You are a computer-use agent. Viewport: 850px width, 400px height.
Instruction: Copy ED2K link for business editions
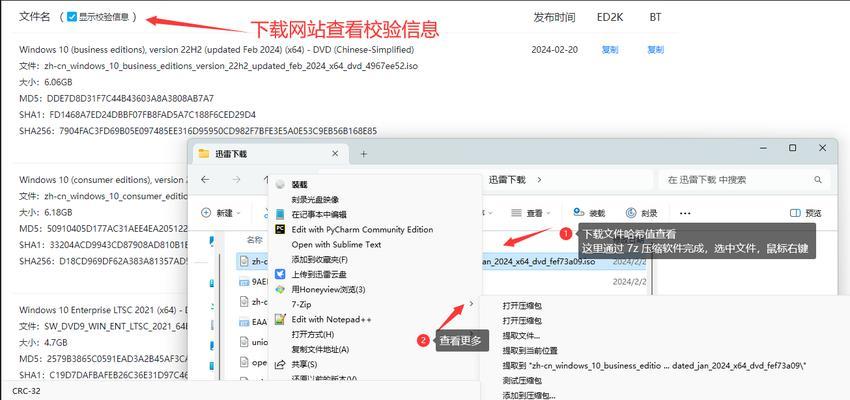(x=609, y=50)
